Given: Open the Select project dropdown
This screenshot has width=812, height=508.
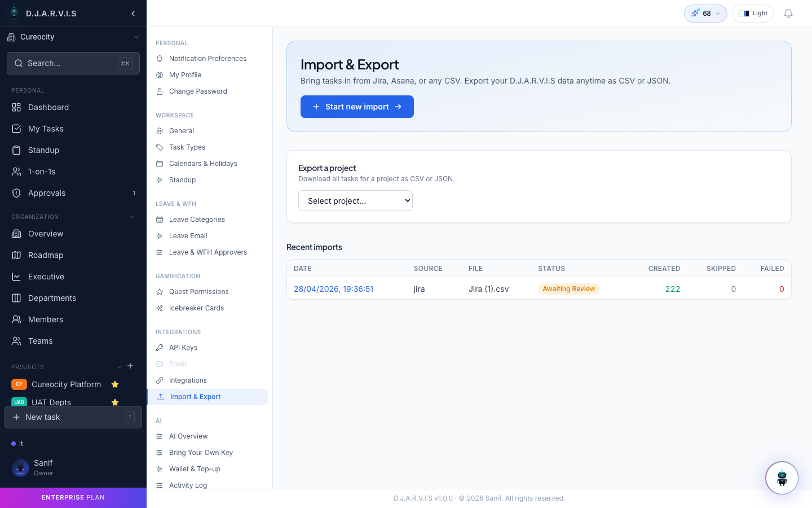Looking at the screenshot, I should [x=355, y=201].
